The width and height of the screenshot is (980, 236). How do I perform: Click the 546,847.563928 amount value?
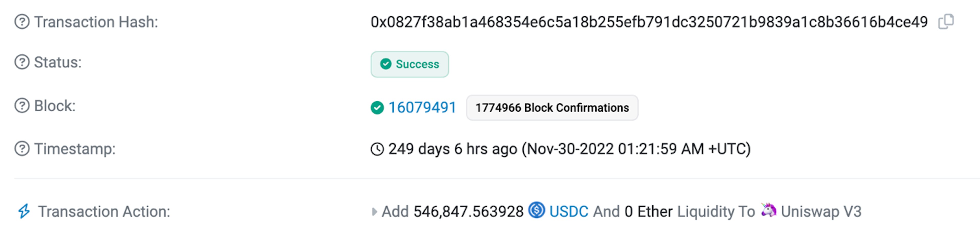468,212
